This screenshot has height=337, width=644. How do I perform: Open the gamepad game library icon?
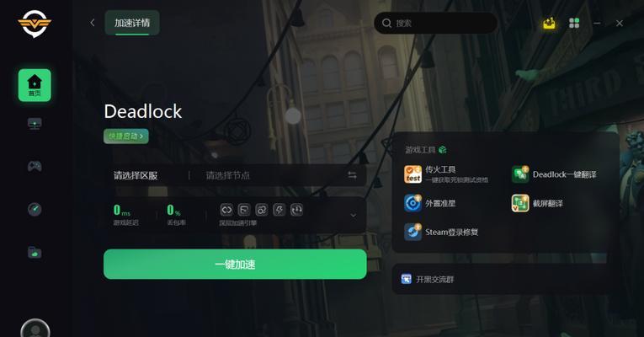(x=35, y=166)
